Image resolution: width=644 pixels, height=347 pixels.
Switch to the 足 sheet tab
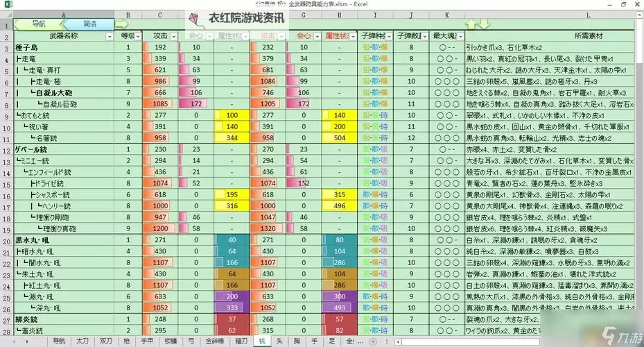coord(331,341)
